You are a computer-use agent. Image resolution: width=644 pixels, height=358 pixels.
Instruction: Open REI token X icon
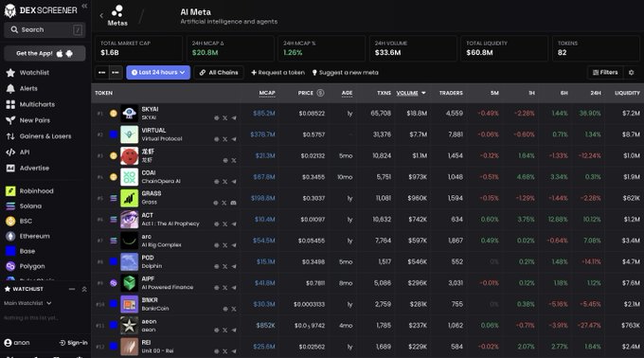225,351
